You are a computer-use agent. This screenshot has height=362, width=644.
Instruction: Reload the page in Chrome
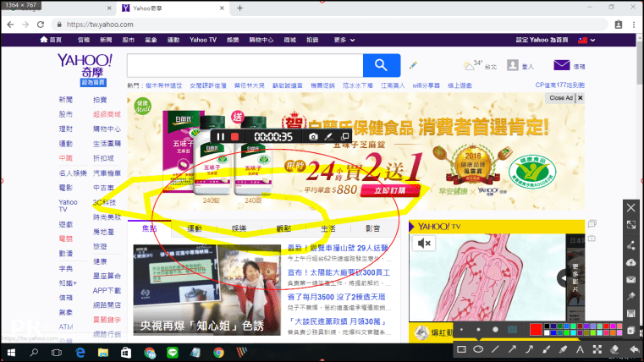coord(41,25)
